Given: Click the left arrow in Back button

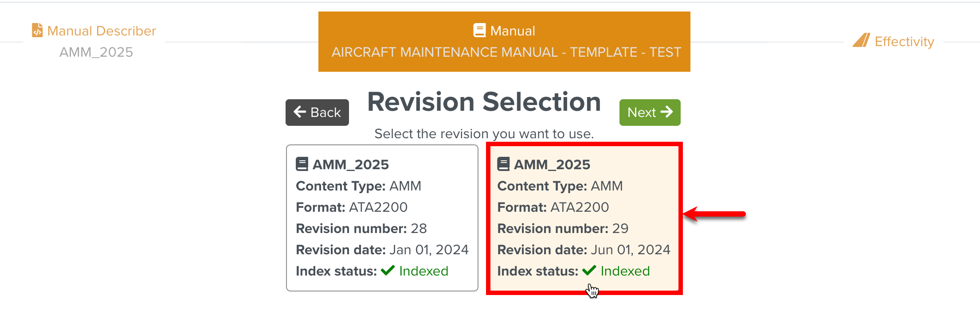Looking at the screenshot, I should coord(300,112).
